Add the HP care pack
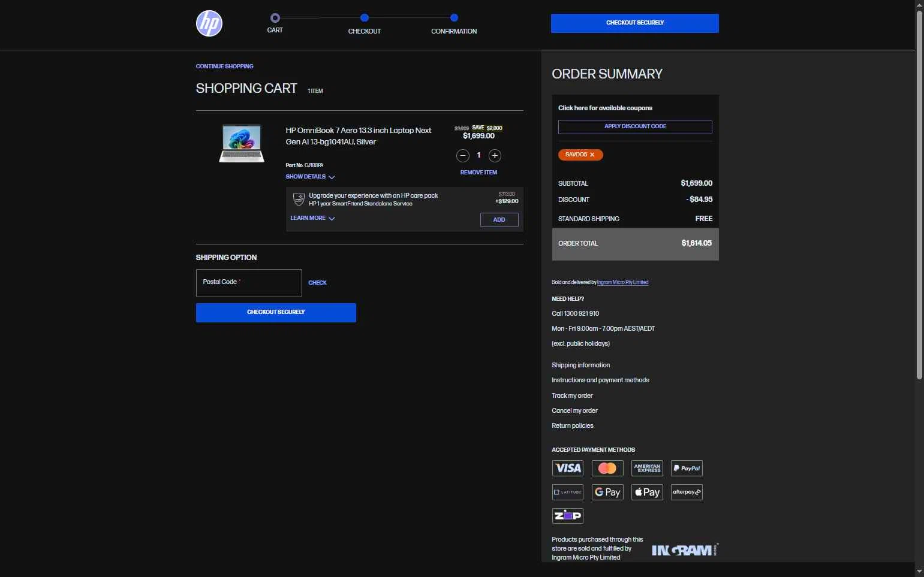Screen dimensions: 924x577 499,220
